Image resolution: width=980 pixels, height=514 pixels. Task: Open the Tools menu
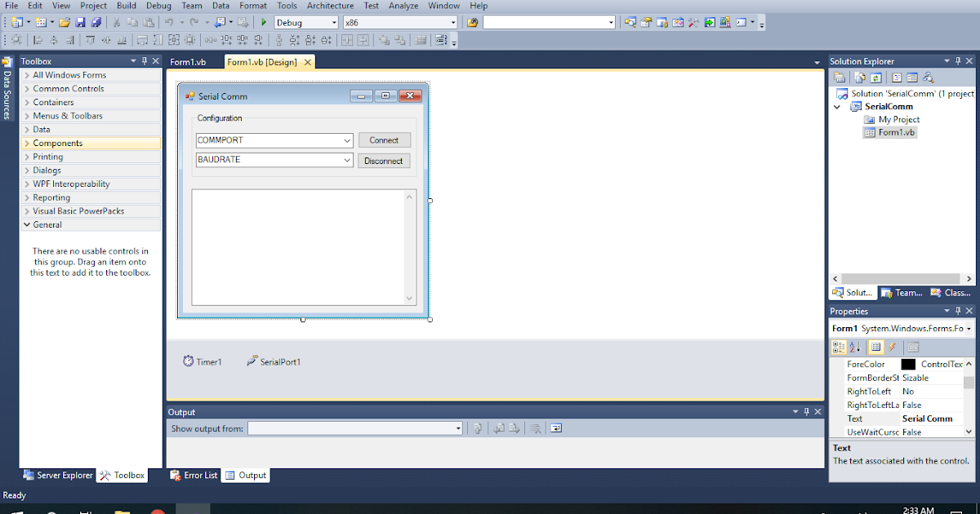[287, 6]
